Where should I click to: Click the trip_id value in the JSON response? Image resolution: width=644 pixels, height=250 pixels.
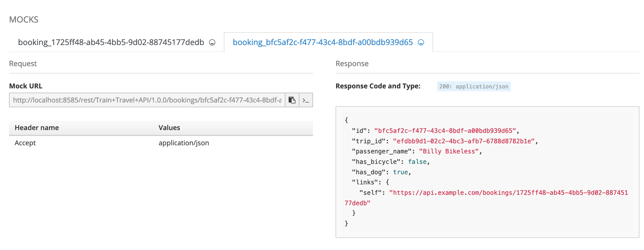pos(464,141)
